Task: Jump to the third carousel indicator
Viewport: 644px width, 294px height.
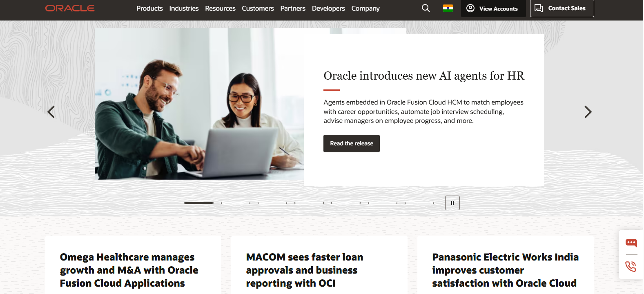Action: click(x=272, y=203)
